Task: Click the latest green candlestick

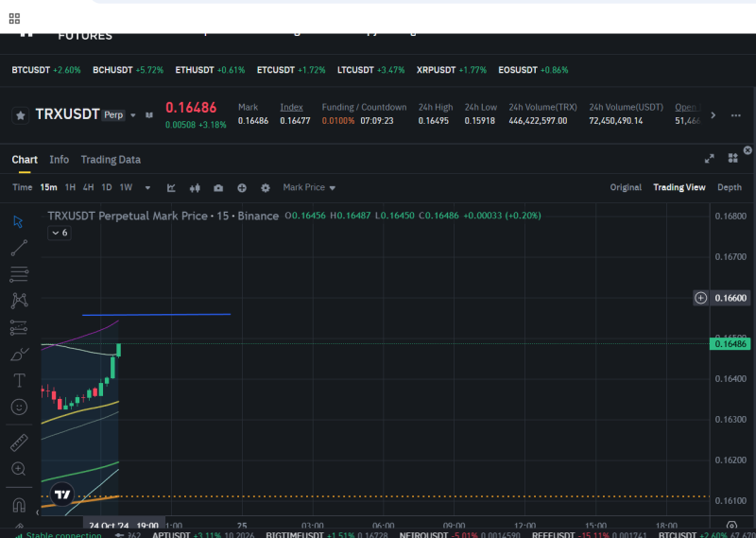Action: click(x=119, y=350)
